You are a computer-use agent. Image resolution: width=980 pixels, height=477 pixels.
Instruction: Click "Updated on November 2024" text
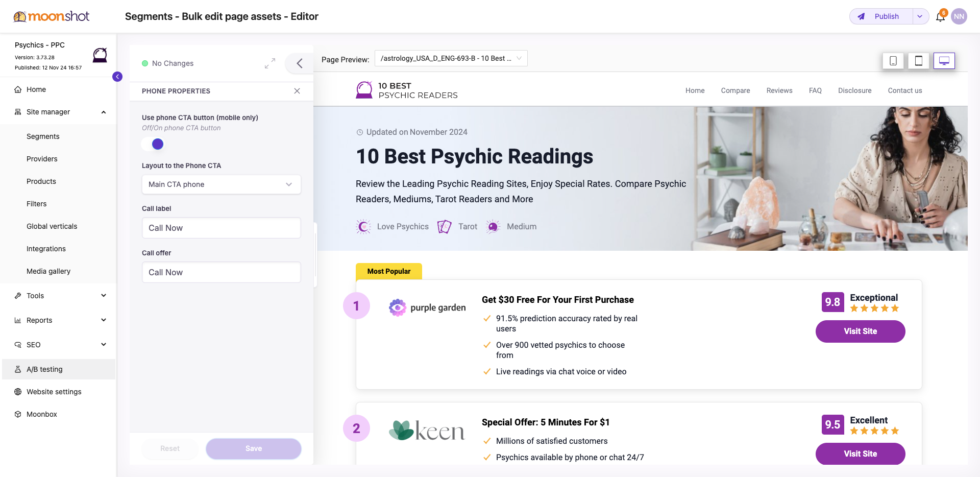pos(417,132)
